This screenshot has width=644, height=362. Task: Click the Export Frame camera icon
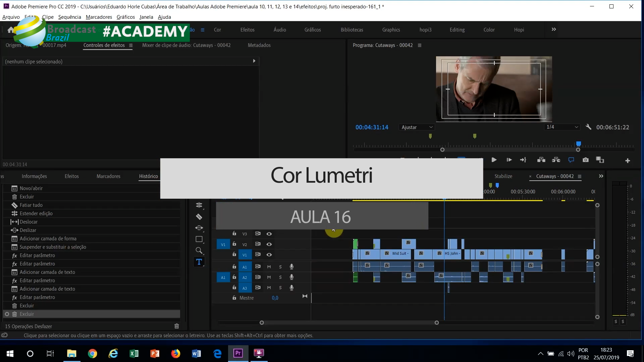tap(586, 160)
